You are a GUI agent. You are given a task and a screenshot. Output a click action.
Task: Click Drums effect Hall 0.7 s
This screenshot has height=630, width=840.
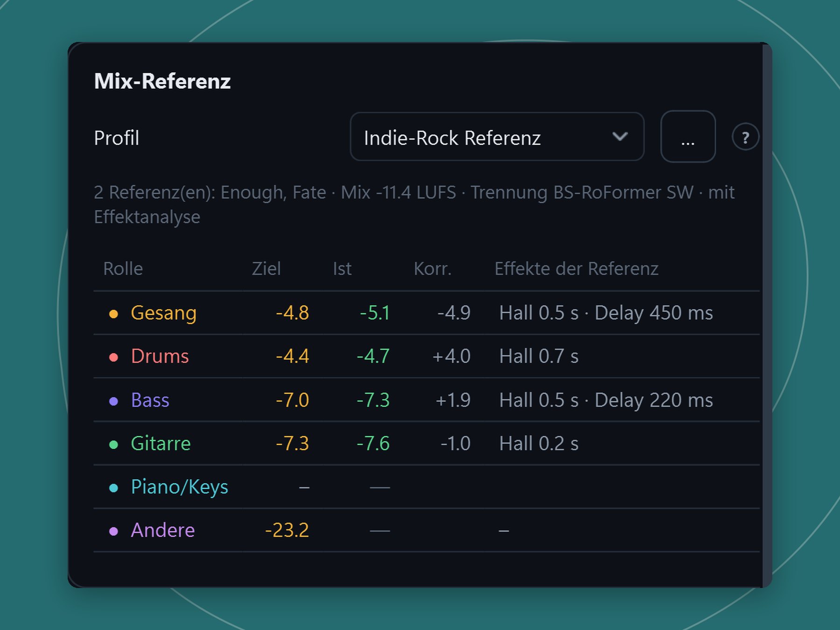pos(539,357)
